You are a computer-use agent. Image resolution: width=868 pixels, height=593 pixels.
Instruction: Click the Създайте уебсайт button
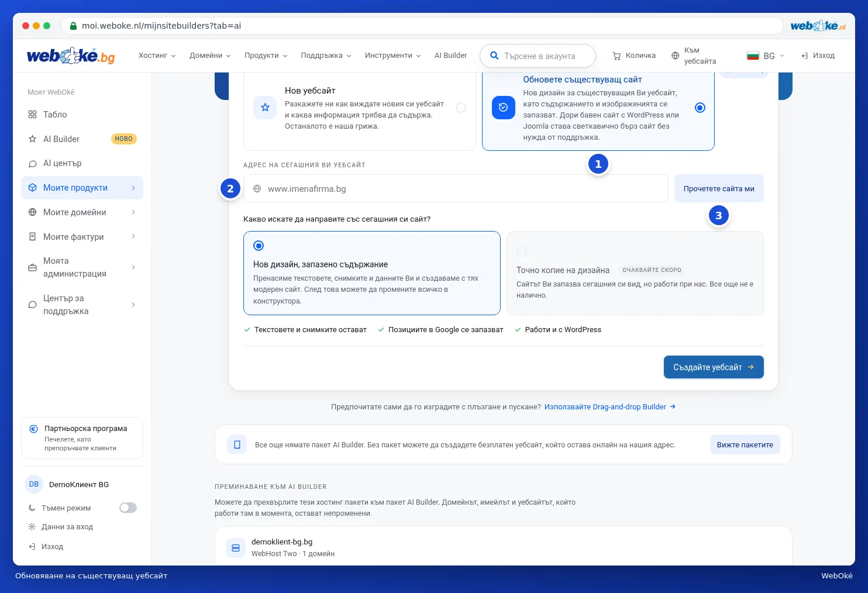point(714,367)
